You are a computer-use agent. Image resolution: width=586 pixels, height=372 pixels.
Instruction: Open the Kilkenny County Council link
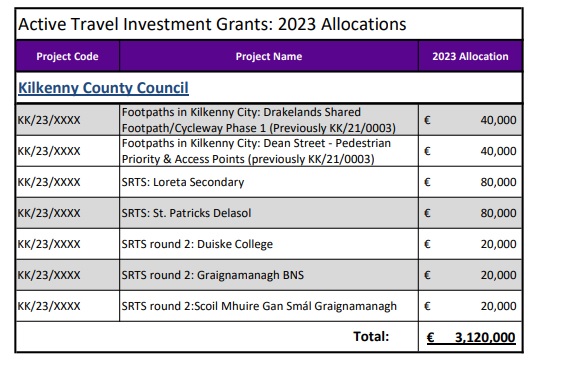click(x=103, y=88)
